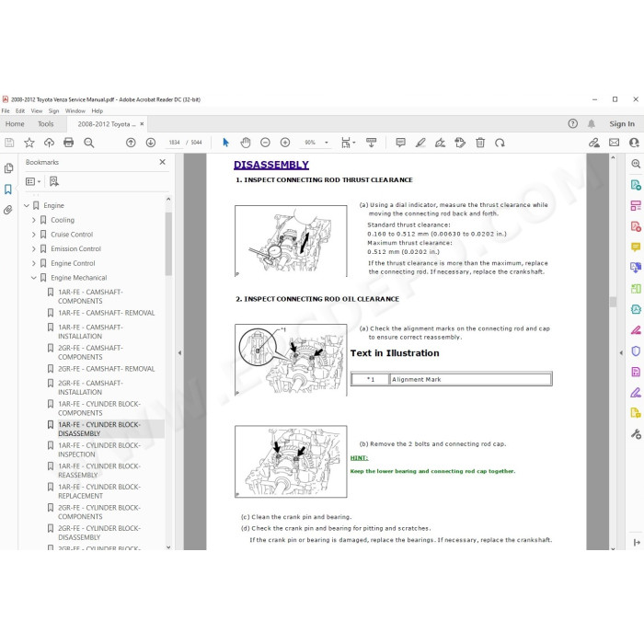Activate the Selection arrow tool
644x644 pixels.
pos(225,143)
